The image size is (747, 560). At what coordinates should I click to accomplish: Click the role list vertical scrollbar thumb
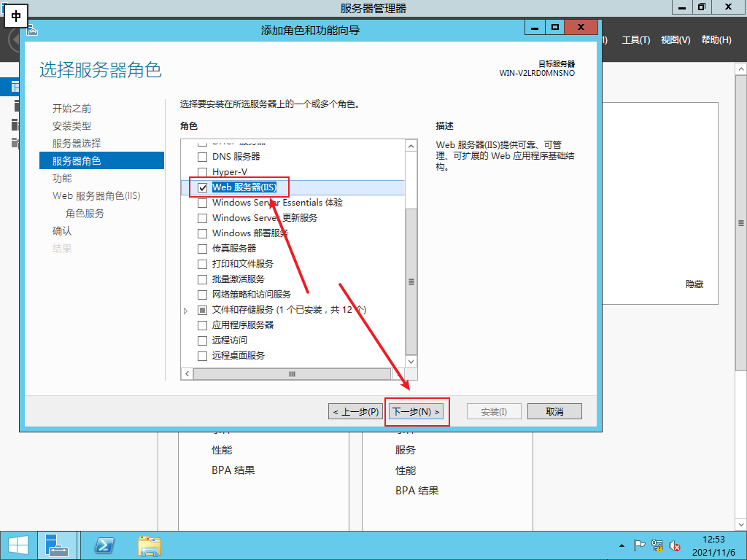411,281
